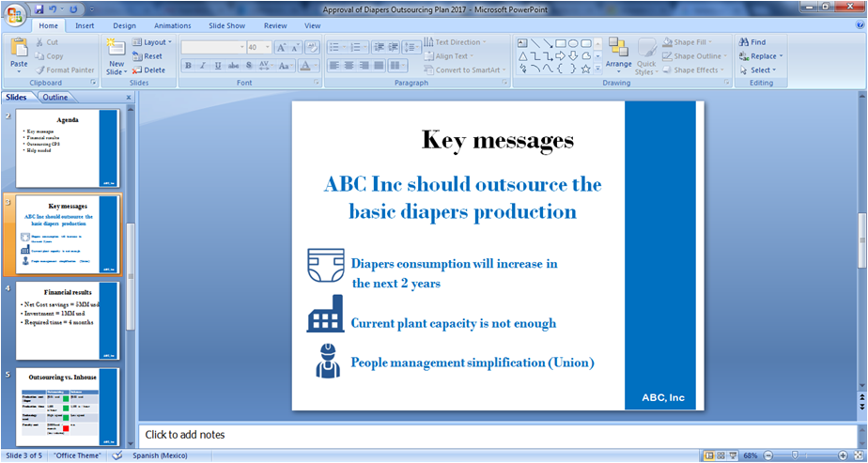Select the text box shape
The width and height of the screenshot is (868, 463).
coord(522,42)
